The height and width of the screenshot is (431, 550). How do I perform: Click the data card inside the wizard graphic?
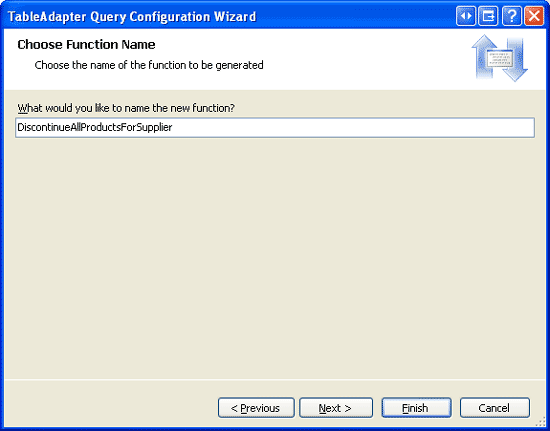(499, 59)
